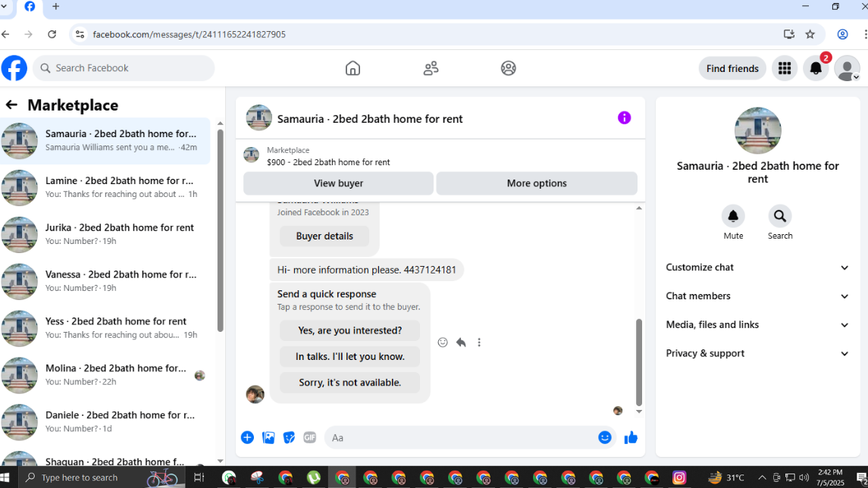The height and width of the screenshot is (488, 868).
Task: Open more message options (three dots)
Action: pyautogui.click(x=479, y=343)
